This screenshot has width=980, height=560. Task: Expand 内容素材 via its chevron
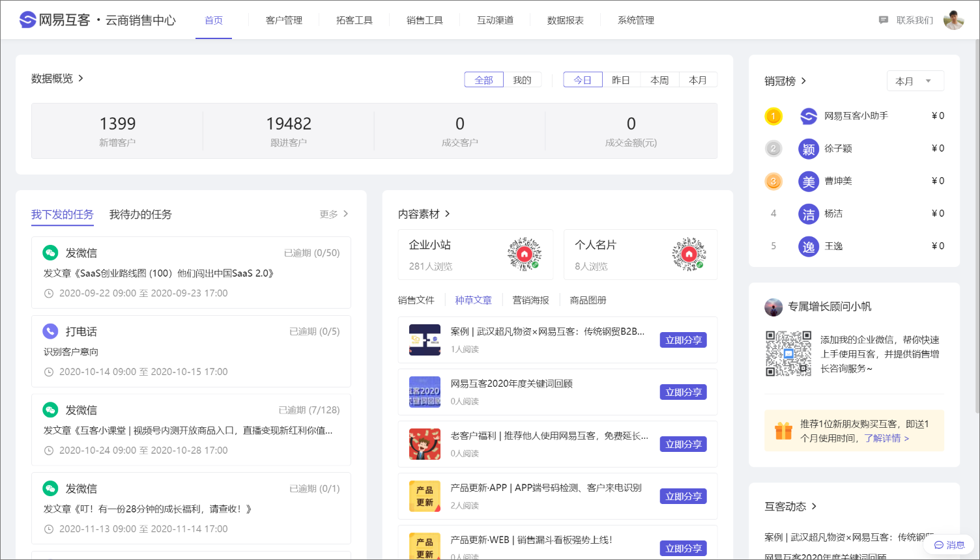pyautogui.click(x=448, y=214)
